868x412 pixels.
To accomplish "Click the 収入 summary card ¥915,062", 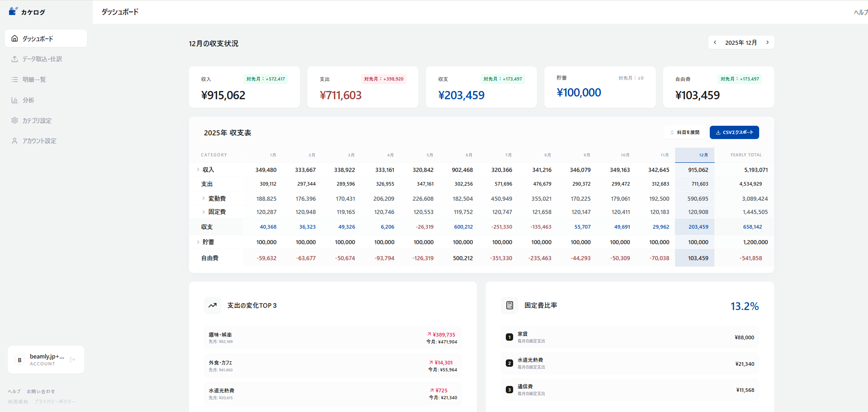I will 244,87.
